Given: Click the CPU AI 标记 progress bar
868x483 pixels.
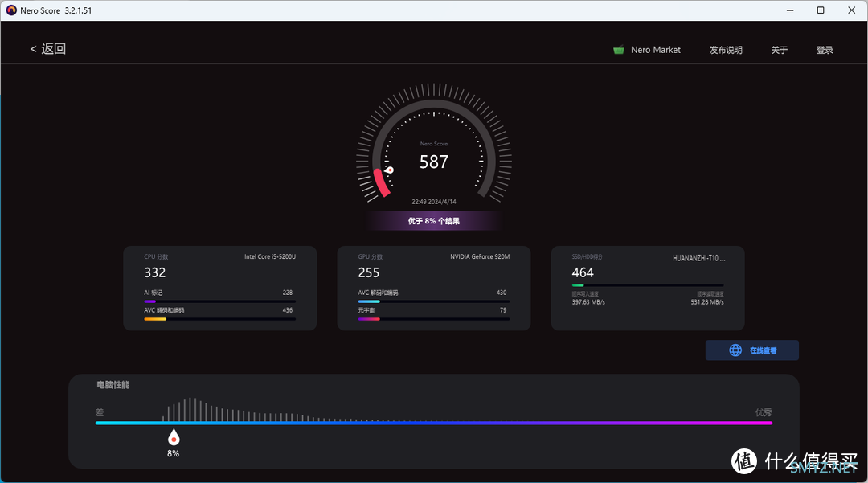Looking at the screenshot, I should pos(219,301).
